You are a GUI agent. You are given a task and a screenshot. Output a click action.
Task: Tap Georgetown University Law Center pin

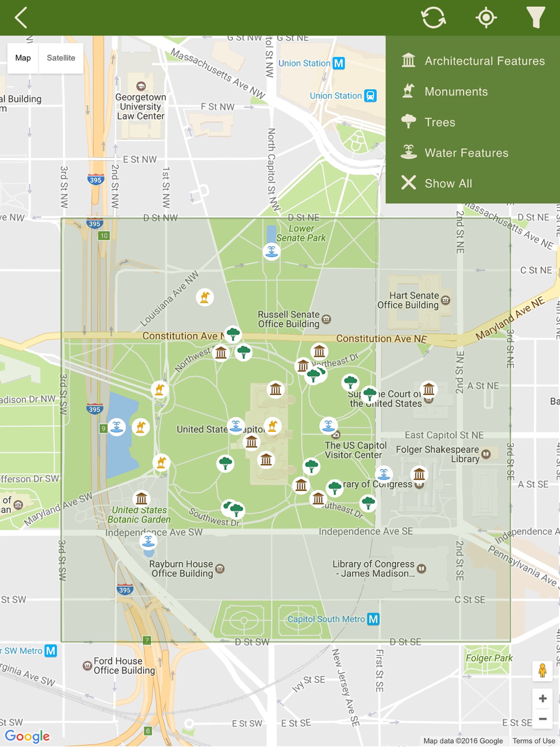(141, 86)
